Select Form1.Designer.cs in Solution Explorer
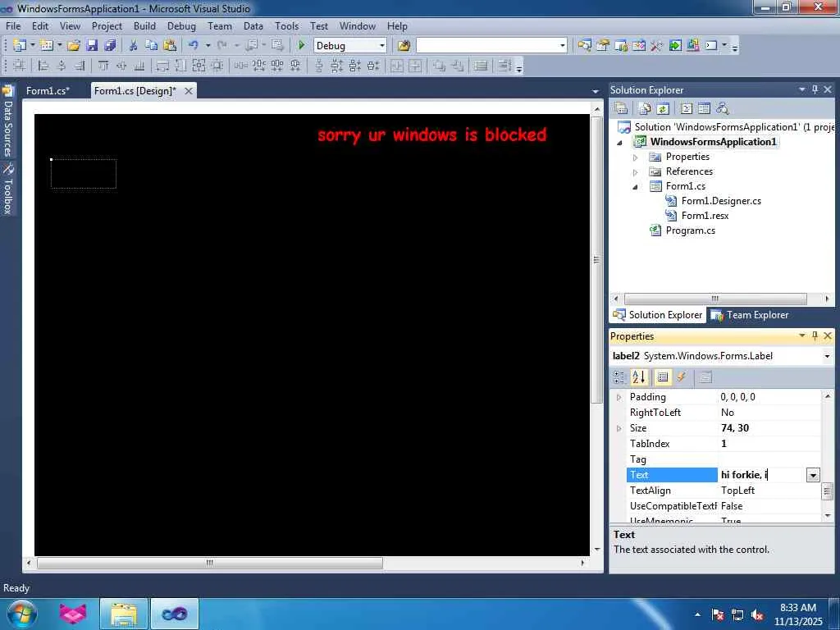The width and height of the screenshot is (840, 630). [x=721, y=201]
